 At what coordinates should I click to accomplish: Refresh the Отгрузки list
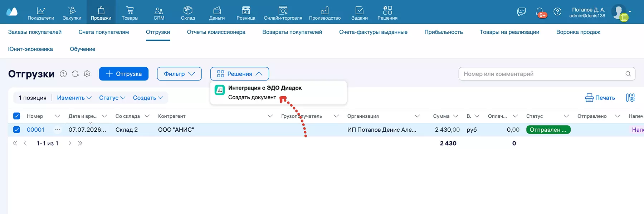pyautogui.click(x=75, y=74)
